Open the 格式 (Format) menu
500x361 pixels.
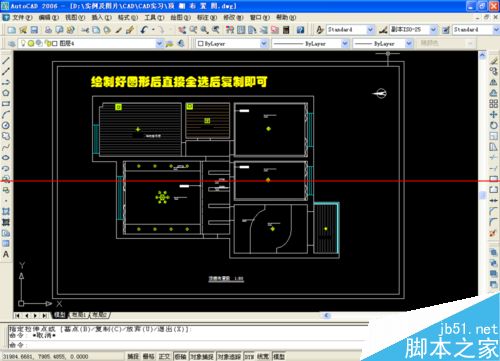[128, 17]
